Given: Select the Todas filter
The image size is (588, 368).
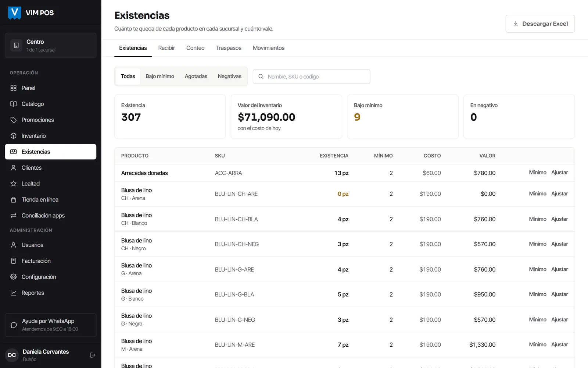Looking at the screenshot, I should pyautogui.click(x=128, y=76).
